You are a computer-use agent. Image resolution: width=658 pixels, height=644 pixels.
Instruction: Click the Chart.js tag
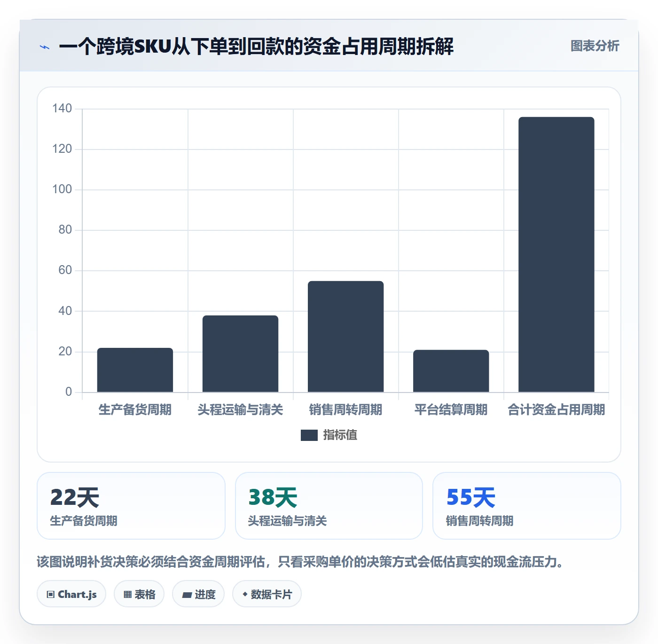coord(71,594)
